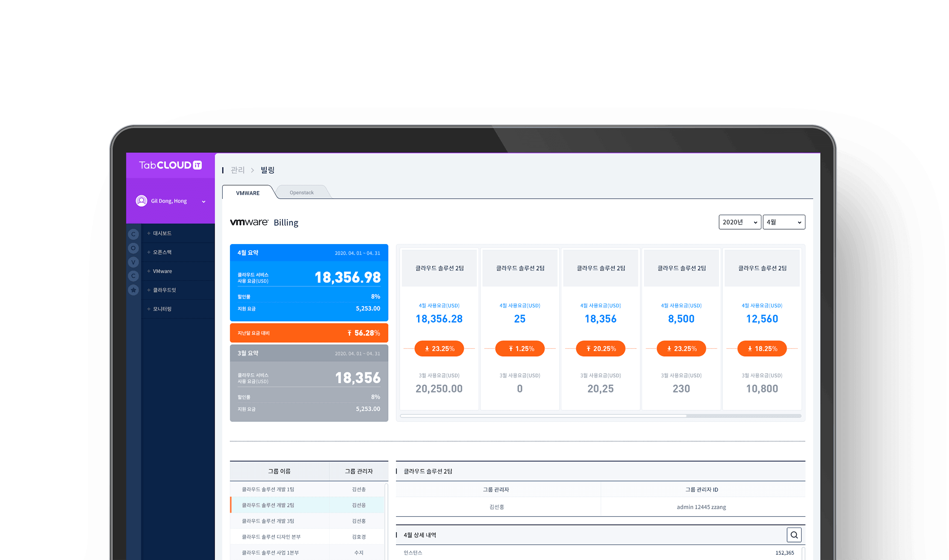Expand the 클라우드잇 sidebar menu
This screenshot has height=560, width=949.
pyautogui.click(x=164, y=290)
